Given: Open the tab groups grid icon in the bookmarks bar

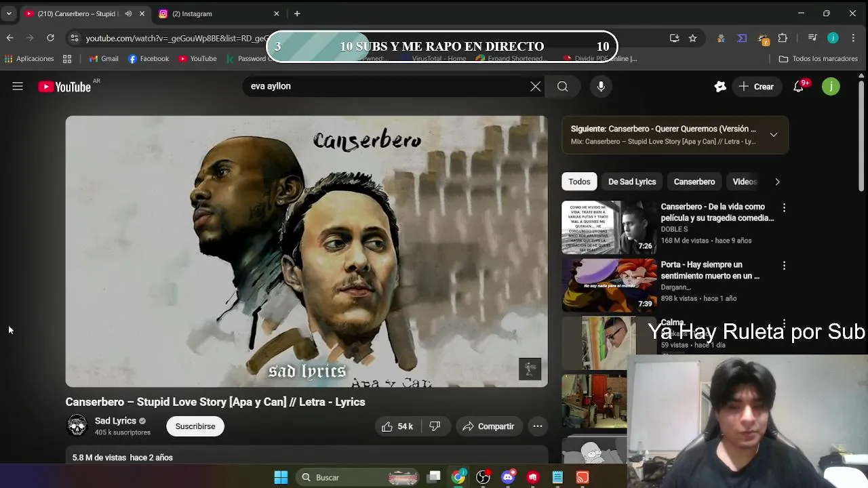Looking at the screenshot, I should [x=67, y=59].
